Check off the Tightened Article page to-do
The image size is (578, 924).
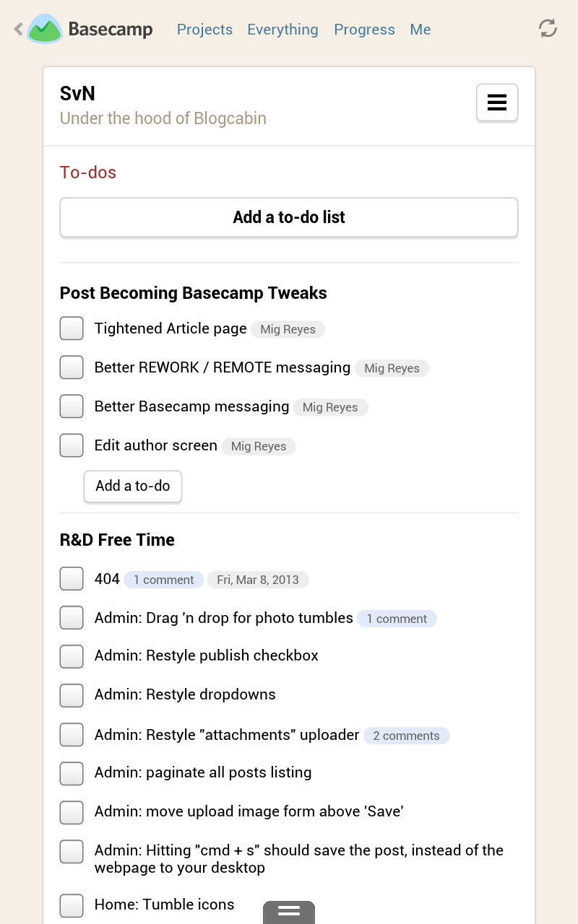point(71,328)
